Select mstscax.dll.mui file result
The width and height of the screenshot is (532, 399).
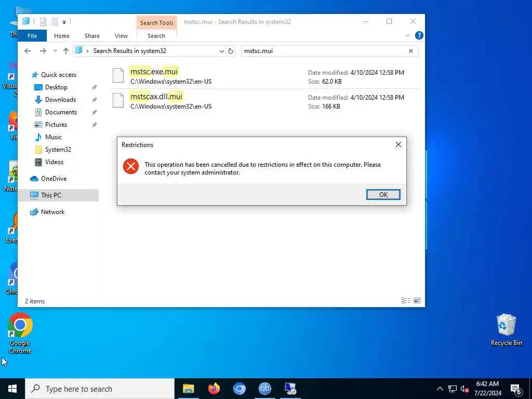coord(264,101)
